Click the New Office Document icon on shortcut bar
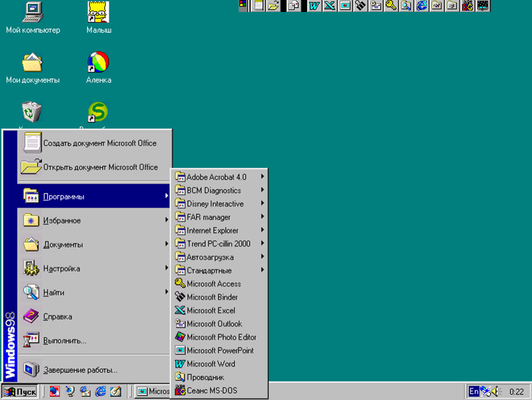 point(259,6)
